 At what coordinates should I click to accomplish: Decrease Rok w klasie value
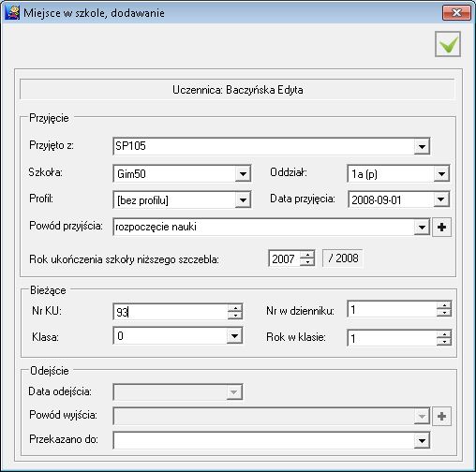coord(444,342)
